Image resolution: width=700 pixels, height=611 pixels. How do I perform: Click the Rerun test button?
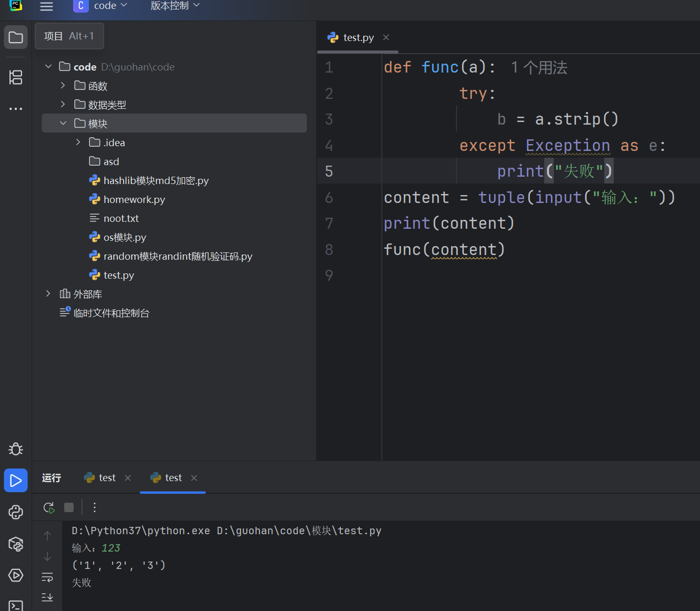click(48, 507)
